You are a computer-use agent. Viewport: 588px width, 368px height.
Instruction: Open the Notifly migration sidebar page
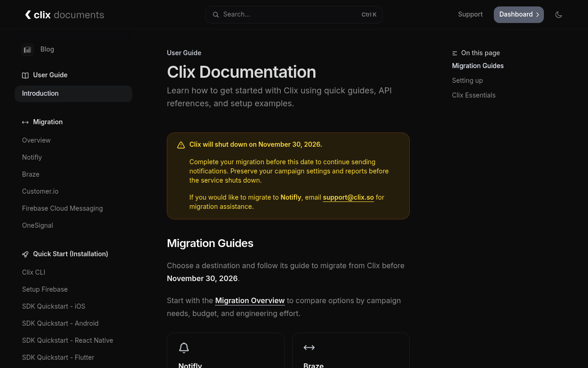click(x=32, y=157)
